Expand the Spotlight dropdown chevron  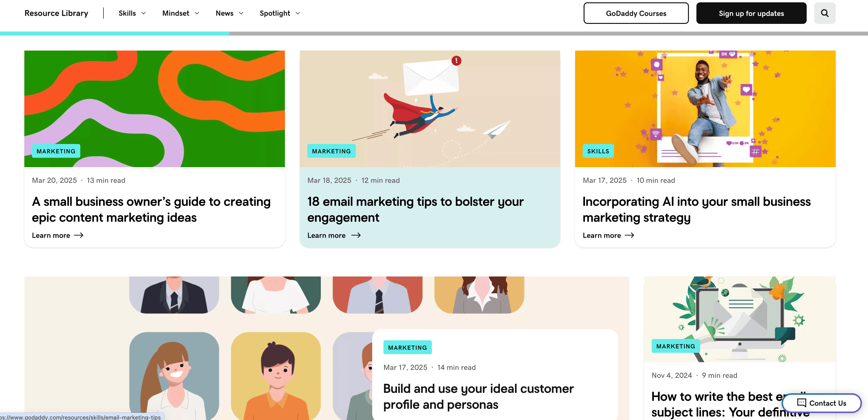[298, 13]
